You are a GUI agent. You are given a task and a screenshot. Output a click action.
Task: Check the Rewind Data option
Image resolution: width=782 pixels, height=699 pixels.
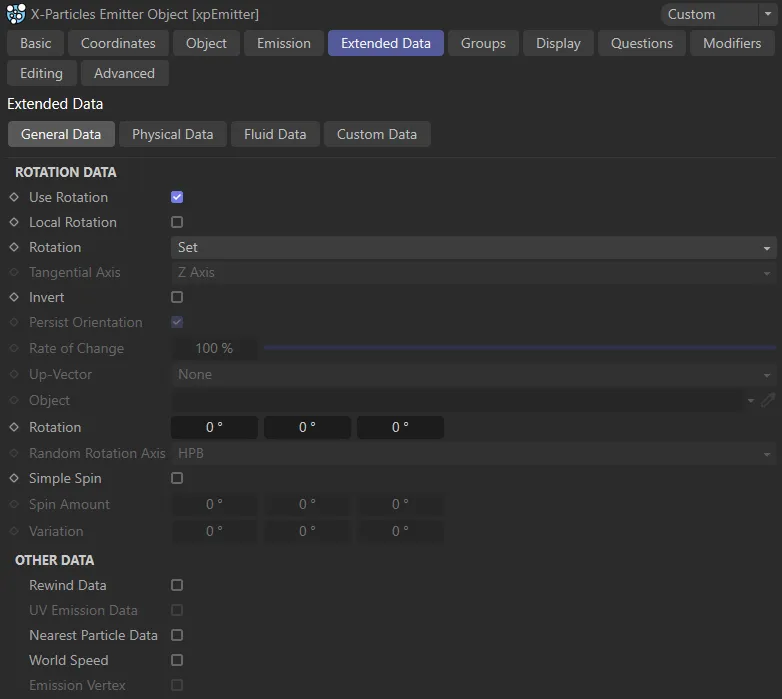click(177, 585)
